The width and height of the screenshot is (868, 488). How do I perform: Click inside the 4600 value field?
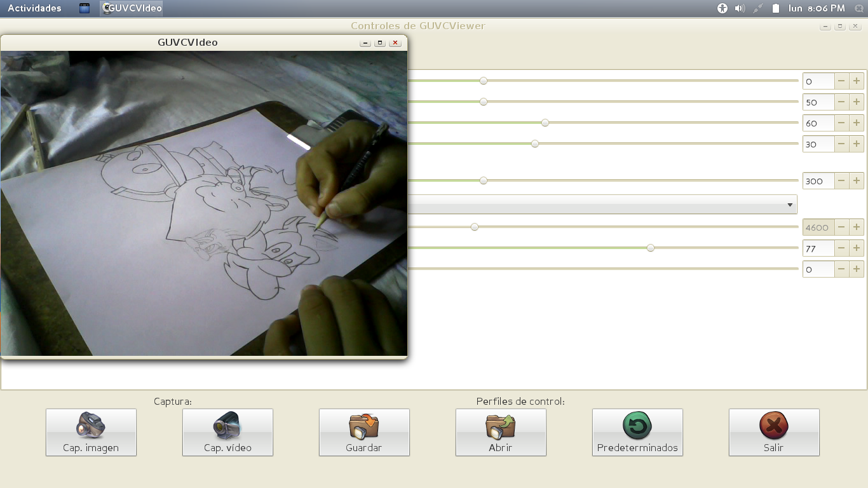click(820, 227)
